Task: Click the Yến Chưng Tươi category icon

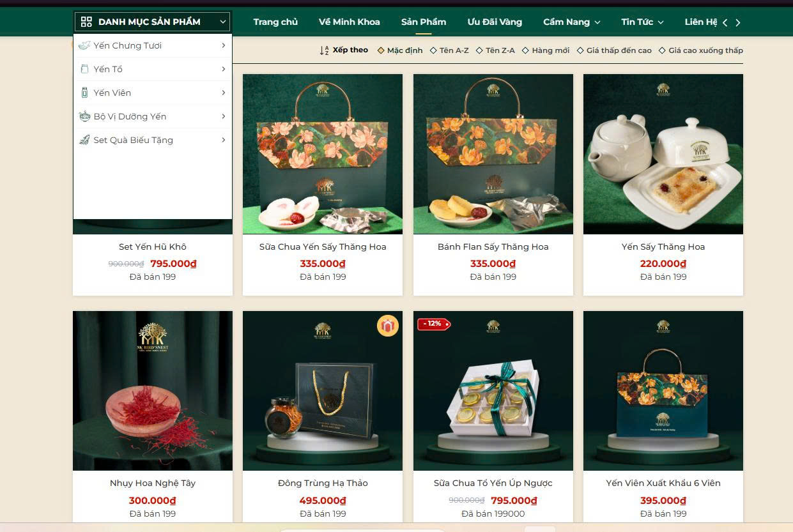Action: 84,45
